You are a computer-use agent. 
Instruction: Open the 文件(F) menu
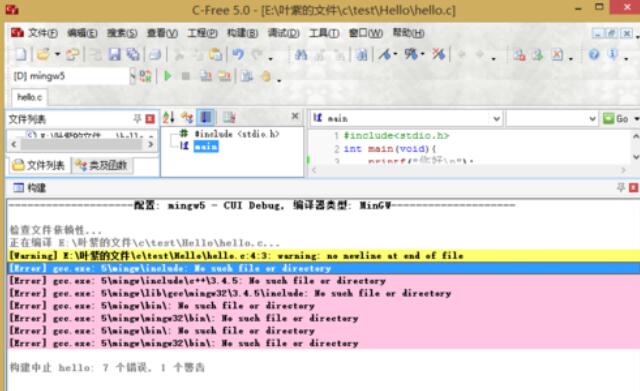pos(42,33)
